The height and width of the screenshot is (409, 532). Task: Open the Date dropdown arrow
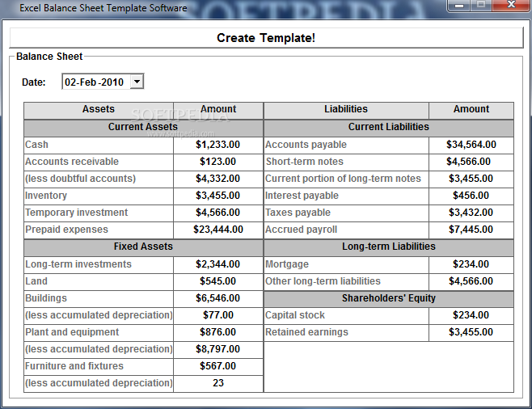coord(137,82)
